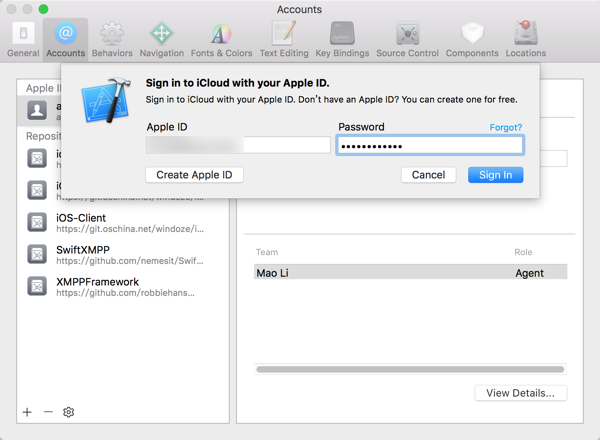Viewport: 600px width, 440px height.
Task: Add a new account with plus button
Action: coord(27,412)
